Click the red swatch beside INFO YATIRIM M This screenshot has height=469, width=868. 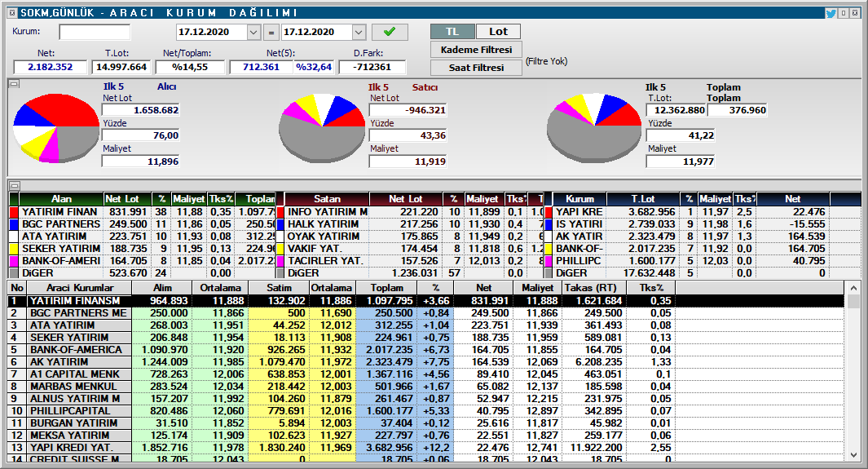(x=280, y=212)
